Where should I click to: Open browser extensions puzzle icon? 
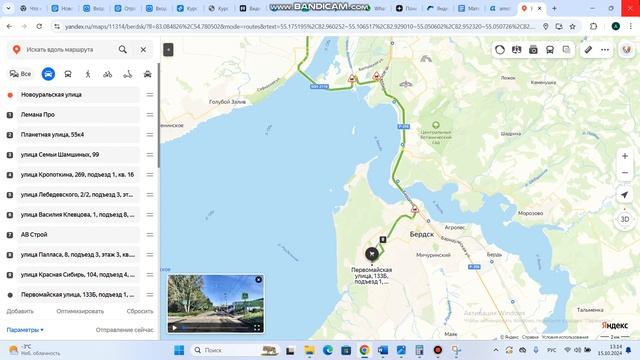tap(593, 26)
